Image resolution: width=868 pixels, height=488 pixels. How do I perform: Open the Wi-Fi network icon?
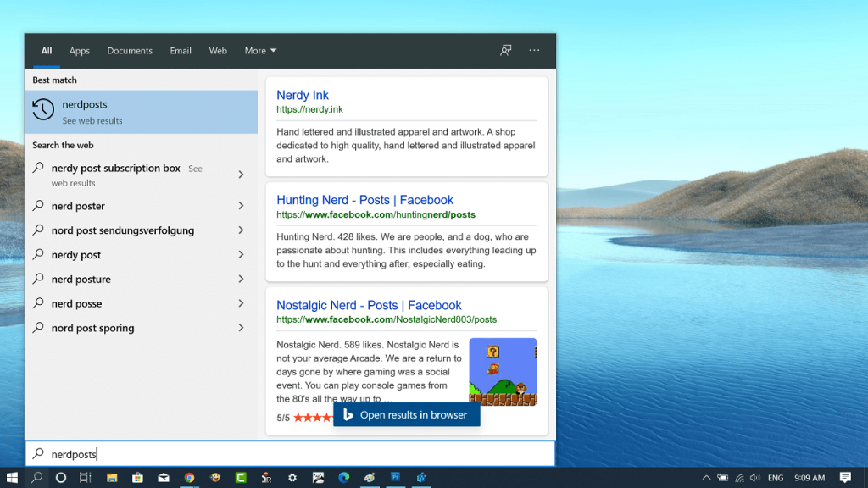739,478
